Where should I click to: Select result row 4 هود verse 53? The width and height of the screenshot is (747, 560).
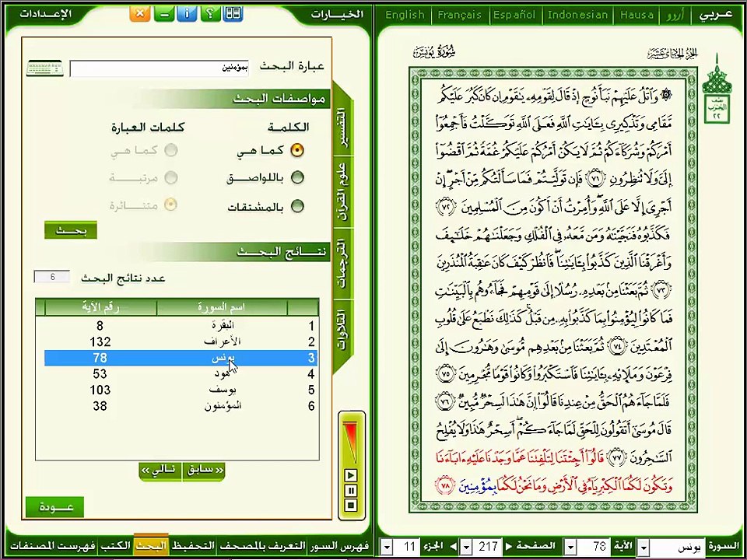click(x=181, y=374)
